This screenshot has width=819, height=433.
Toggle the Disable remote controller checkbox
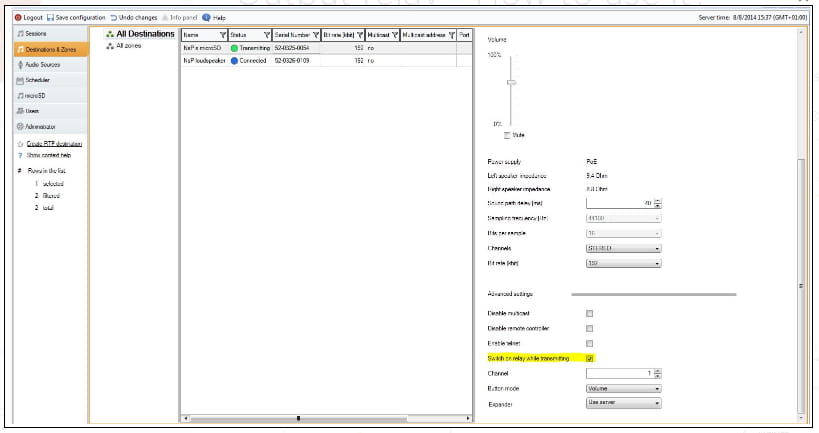pos(589,329)
